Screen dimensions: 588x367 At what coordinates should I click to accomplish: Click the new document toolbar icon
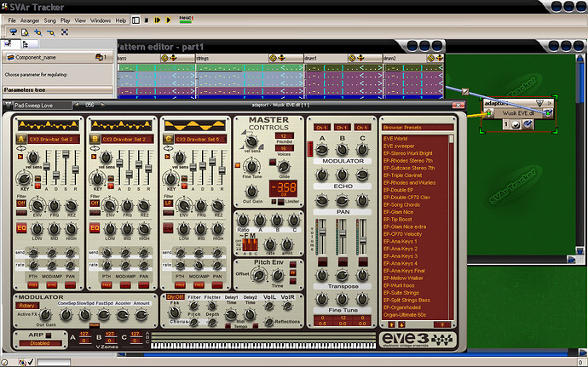[25, 32]
